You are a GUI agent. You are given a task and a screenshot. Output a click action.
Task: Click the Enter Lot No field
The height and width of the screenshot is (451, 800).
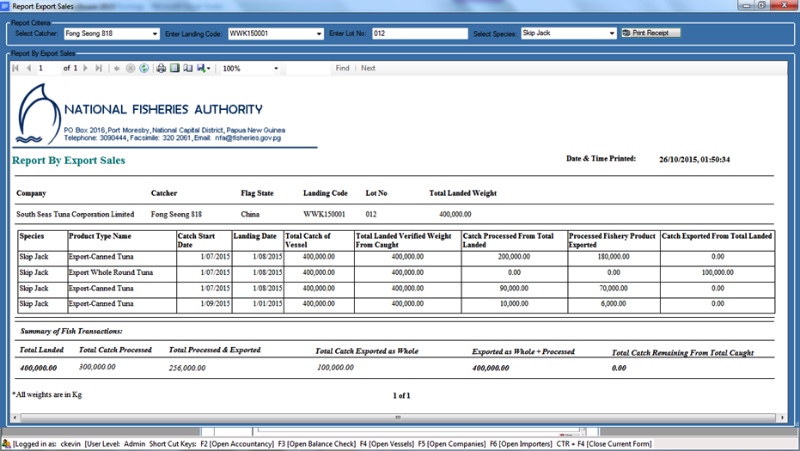[x=419, y=33]
